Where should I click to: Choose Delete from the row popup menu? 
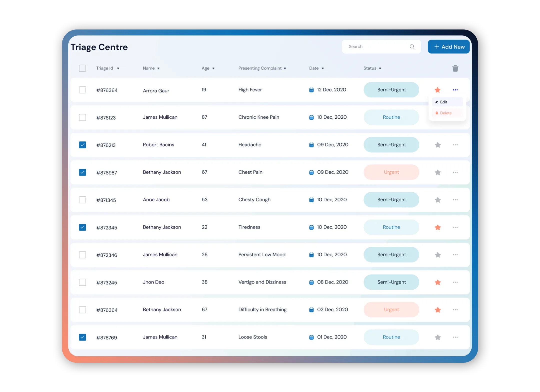click(445, 113)
